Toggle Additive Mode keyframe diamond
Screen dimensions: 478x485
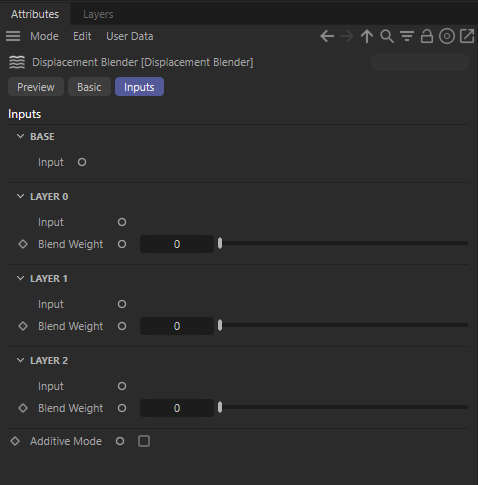point(15,441)
